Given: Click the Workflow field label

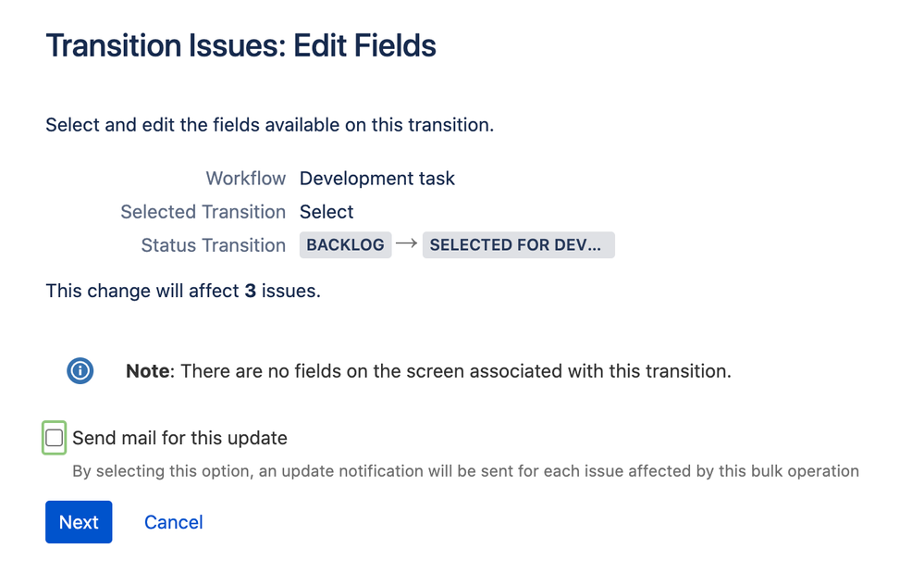Looking at the screenshot, I should click(246, 178).
